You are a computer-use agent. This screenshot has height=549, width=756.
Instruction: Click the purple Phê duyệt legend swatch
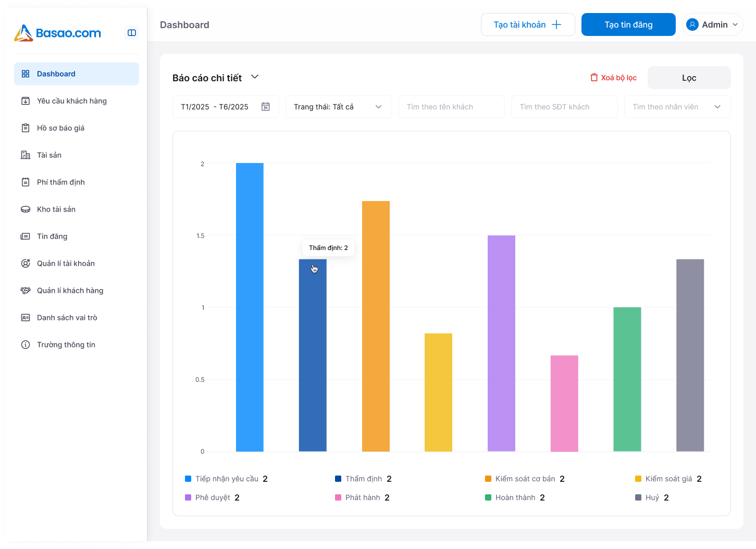[x=188, y=497]
